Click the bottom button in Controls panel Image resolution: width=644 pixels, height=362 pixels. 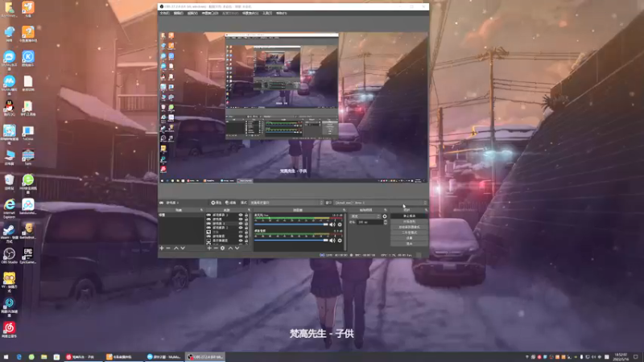click(410, 244)
